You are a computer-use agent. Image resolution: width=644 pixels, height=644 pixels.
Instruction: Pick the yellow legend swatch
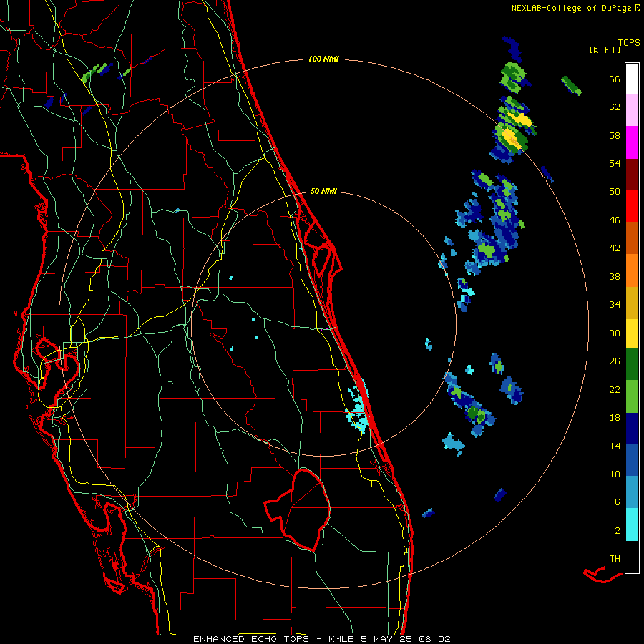pyautogui.click(x=632, y=333)
